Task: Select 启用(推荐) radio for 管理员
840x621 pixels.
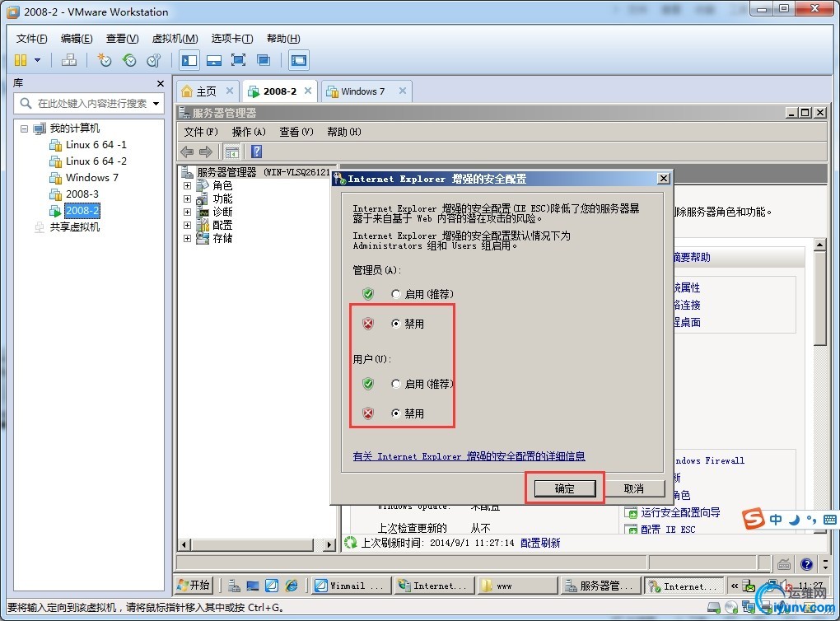Action: (396, 294)
